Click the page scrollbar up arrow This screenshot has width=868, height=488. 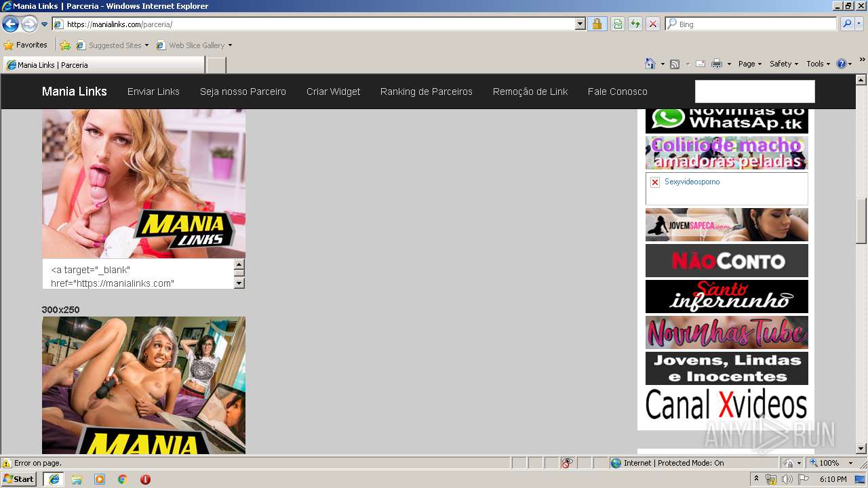point(861,79)
